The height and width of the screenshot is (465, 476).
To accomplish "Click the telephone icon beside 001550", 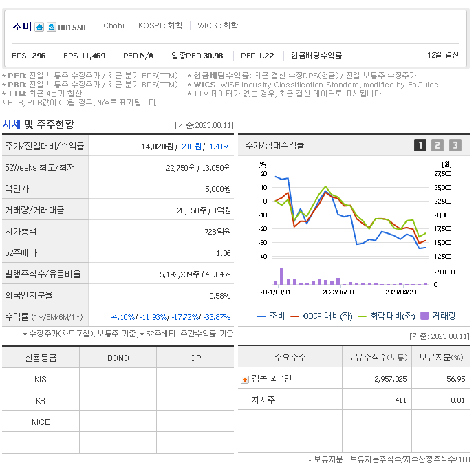I will (52, 27).
